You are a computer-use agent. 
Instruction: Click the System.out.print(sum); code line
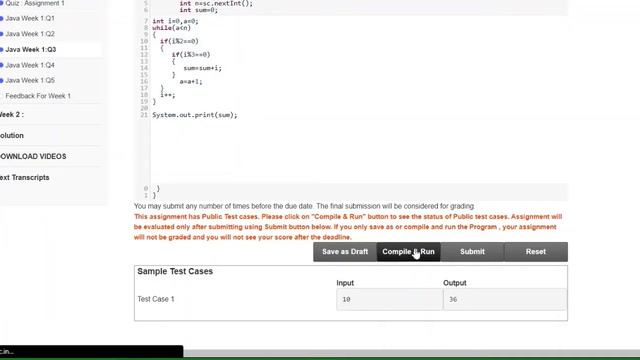(x=195, y=115)
